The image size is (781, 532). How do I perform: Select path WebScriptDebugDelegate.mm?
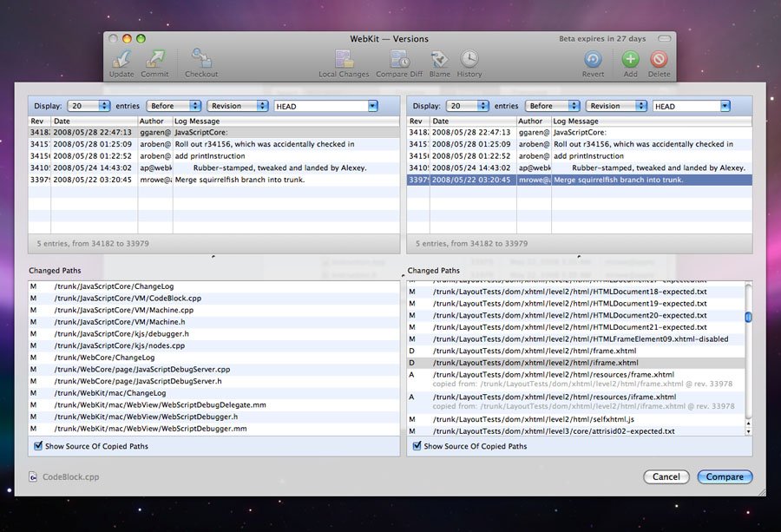tap(213, 405)
